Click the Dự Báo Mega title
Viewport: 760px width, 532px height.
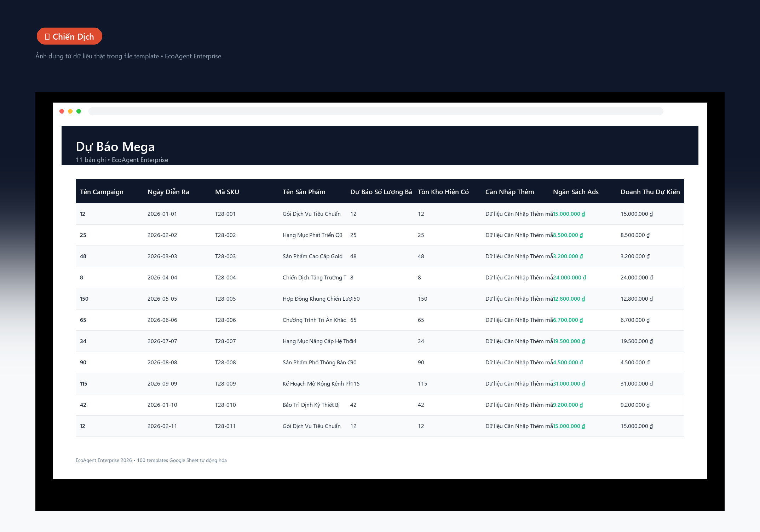115,147
